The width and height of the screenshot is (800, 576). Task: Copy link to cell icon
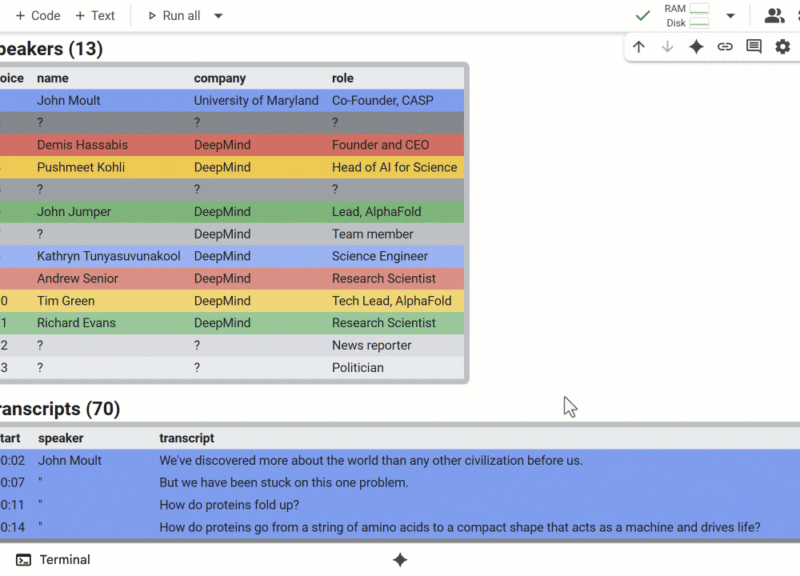pos(725,47)
